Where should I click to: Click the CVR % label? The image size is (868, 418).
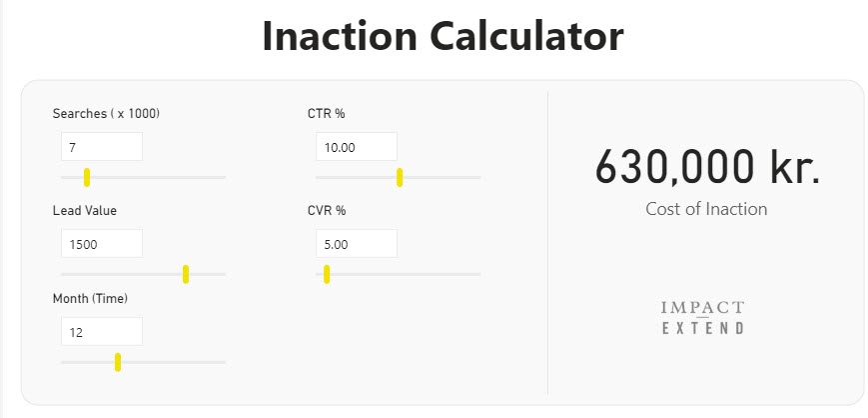tap(327, 210)
